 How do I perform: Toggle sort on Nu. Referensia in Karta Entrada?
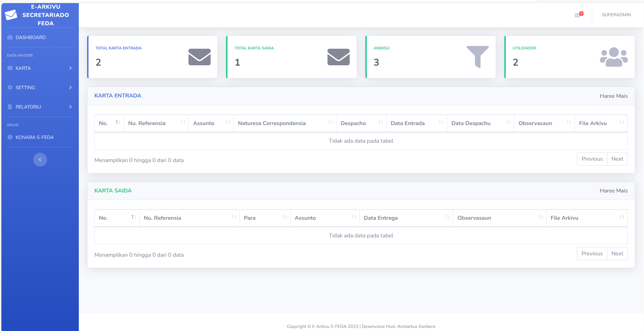(x=156, y=123)
